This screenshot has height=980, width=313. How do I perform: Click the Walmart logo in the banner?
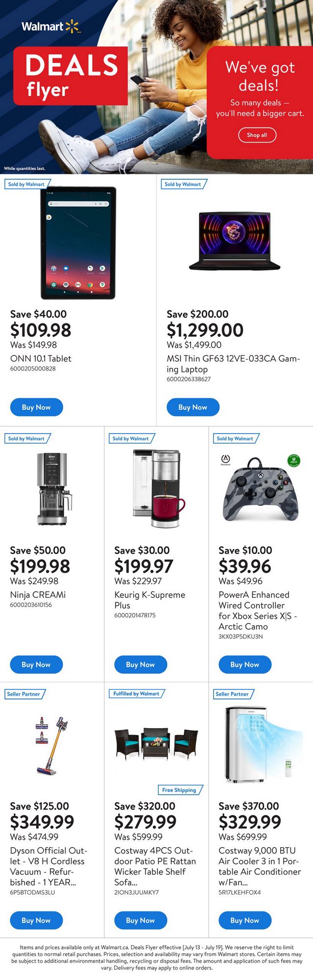(x=50, y=26)
